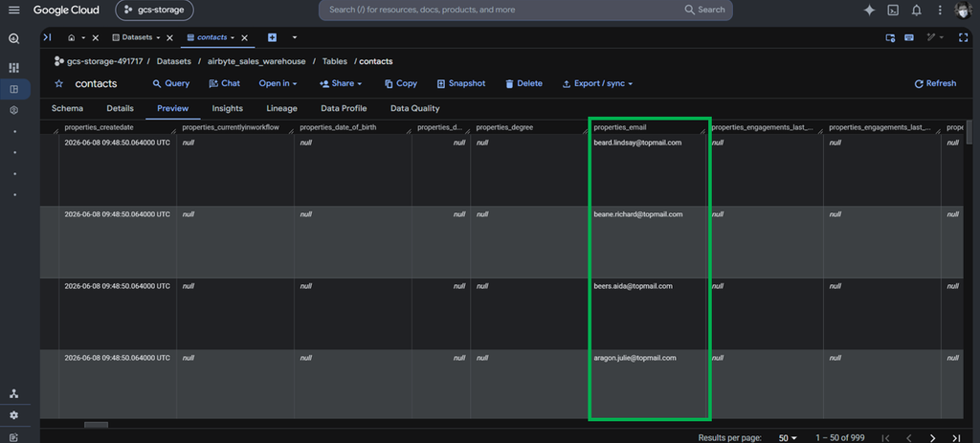Open the clipboard icon at sidebar bottom
980x443 pixels.
click(13, 437)
